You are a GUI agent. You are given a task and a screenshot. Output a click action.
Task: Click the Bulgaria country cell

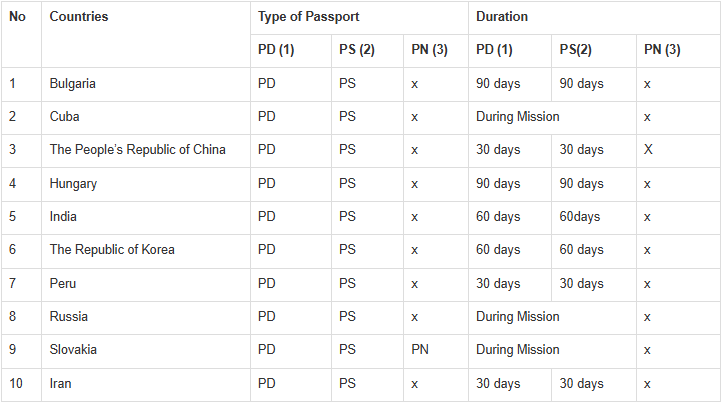pos(73,84)
